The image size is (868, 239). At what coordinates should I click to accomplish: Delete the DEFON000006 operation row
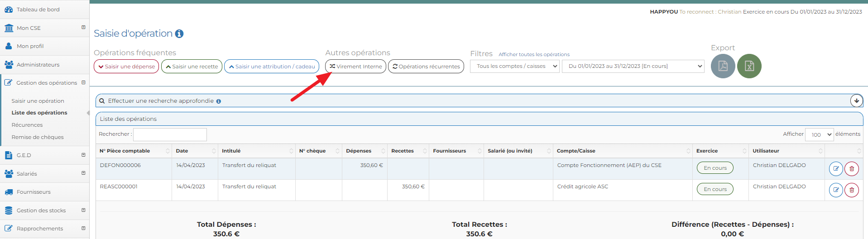click(851, 169)
